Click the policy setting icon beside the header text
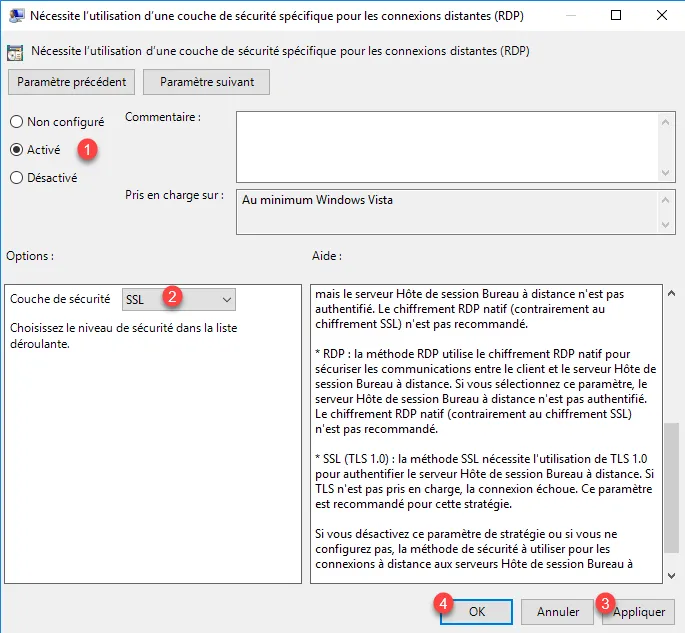The height and width of the screenshot is (633, 685). tap(17, 51)
